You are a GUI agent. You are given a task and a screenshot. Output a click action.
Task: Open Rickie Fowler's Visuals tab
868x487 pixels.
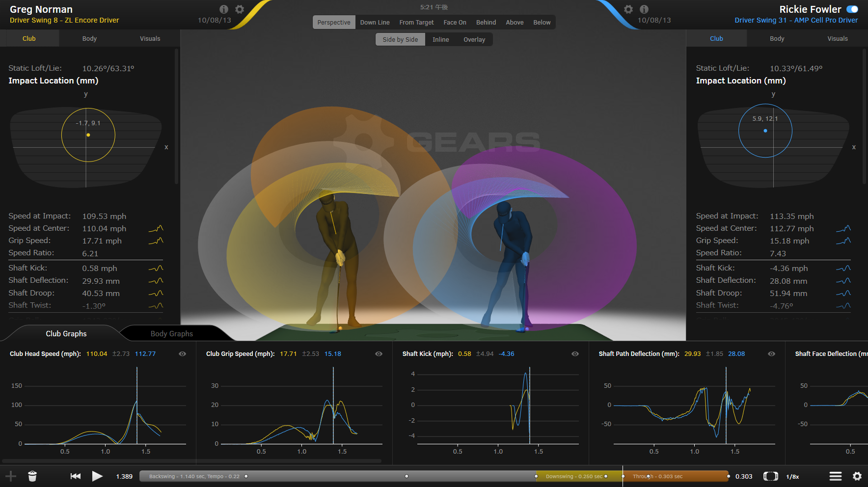coord(838,39)
